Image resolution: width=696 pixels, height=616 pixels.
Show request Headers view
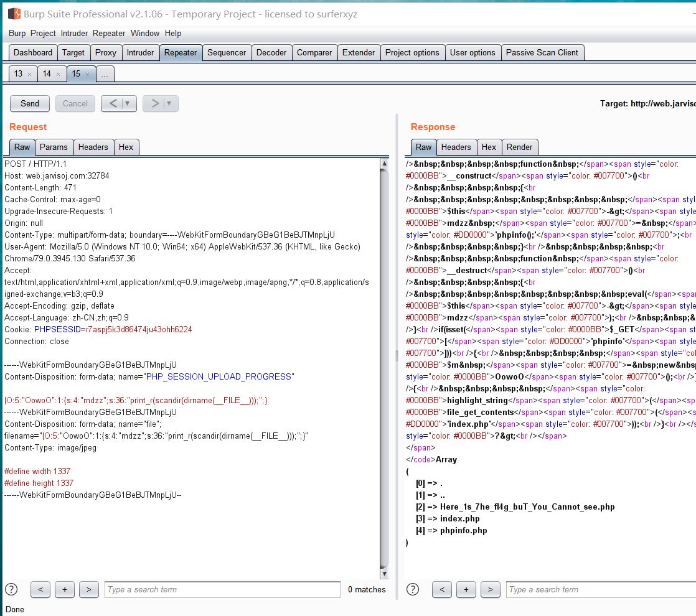coord(93,147)
